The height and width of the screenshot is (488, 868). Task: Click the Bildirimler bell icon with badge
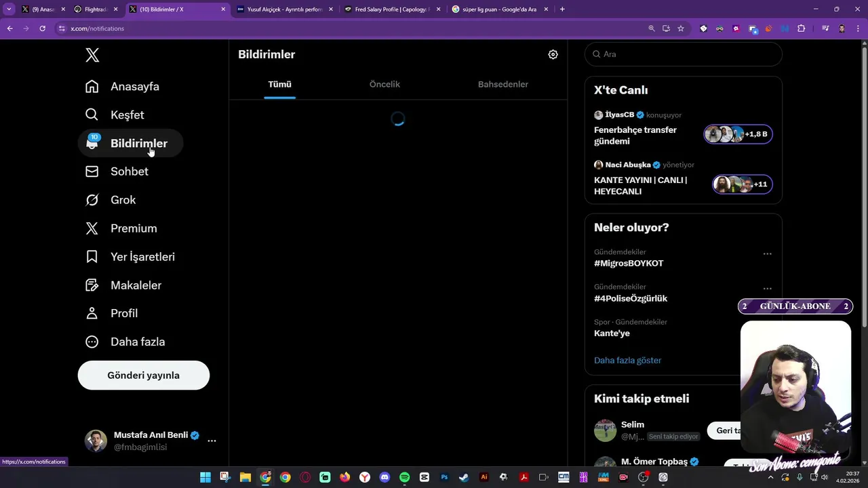point(92,143)
